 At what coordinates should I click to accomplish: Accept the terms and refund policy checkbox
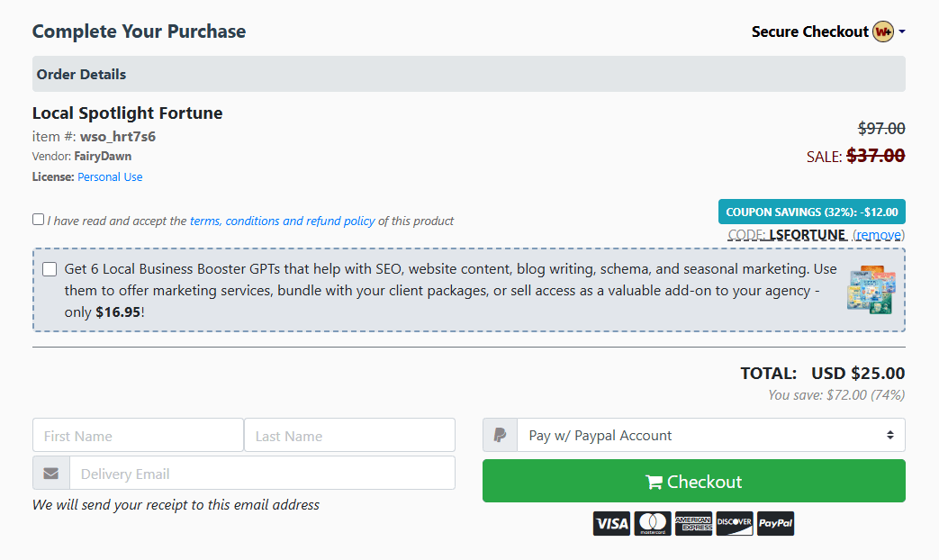pos(39,220)
